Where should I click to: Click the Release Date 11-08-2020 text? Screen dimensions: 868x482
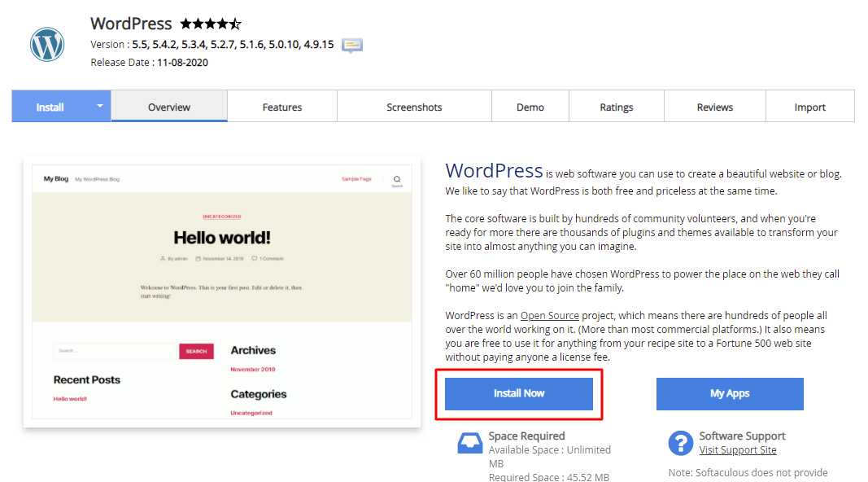[150, 63]
